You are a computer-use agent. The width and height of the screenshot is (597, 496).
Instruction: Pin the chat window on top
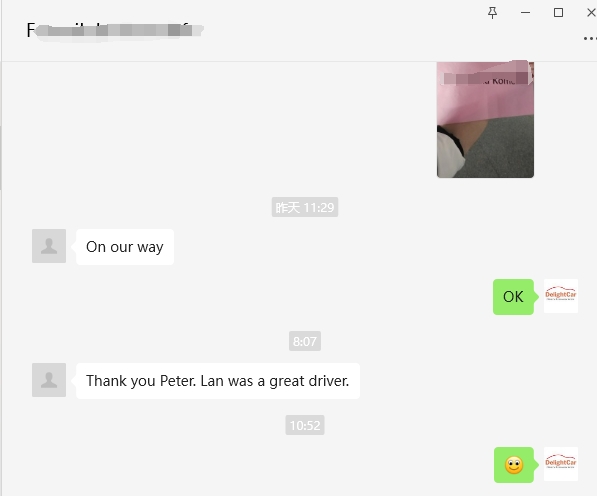492,13
